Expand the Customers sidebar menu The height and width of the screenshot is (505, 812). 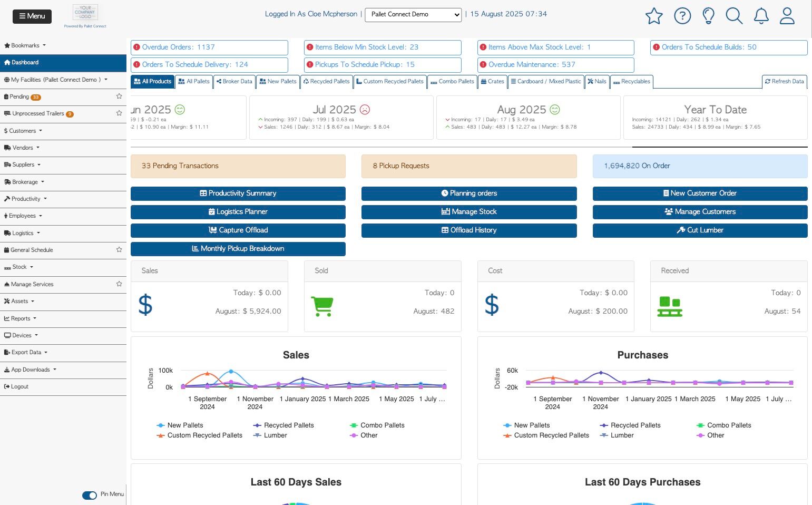point(23,131)
